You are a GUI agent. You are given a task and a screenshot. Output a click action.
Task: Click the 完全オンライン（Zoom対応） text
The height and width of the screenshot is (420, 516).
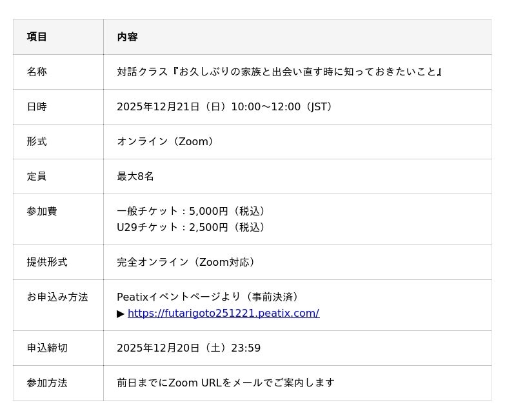click(x=188, y=263)
